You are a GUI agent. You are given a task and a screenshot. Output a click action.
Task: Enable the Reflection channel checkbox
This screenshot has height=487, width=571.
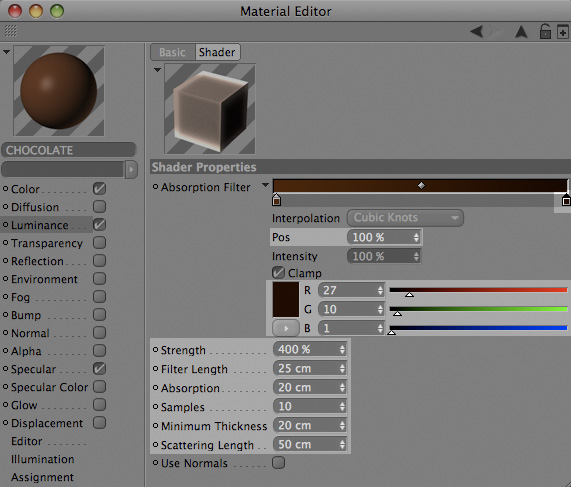(x=99, y=260)
